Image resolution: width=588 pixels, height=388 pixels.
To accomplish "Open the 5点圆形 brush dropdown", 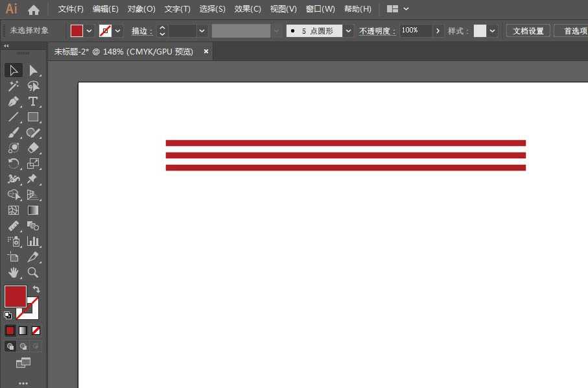I will 348,30.
